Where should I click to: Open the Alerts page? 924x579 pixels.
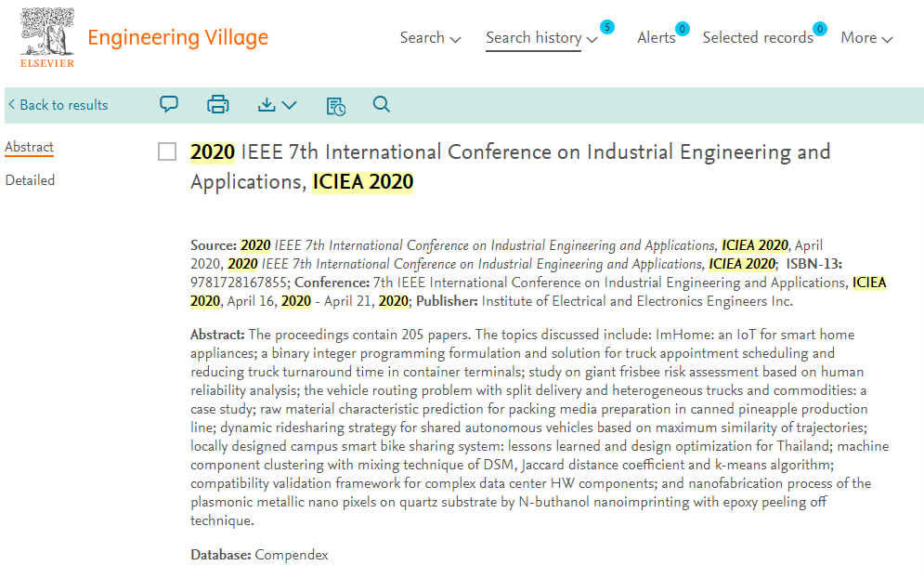click(656, 38)
